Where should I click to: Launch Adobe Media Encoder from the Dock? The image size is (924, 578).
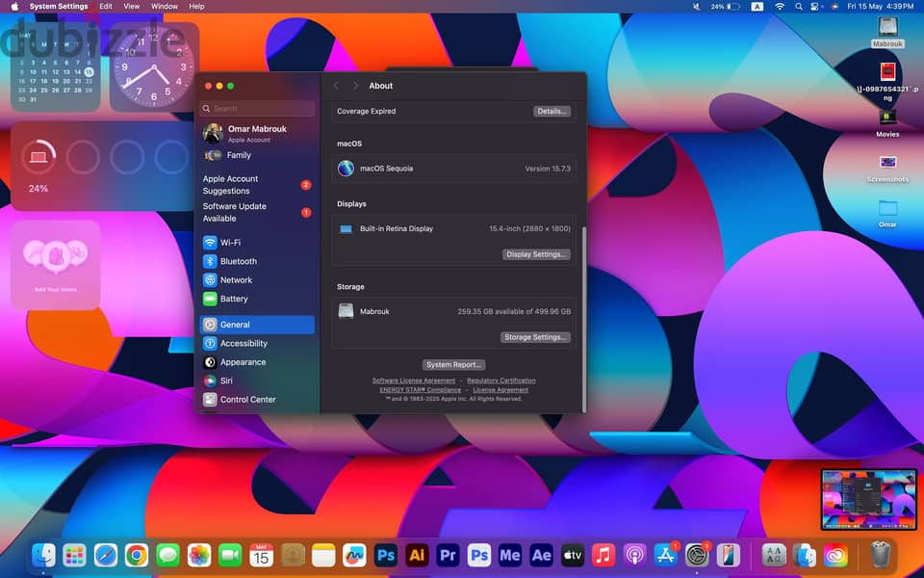[510, 555]
